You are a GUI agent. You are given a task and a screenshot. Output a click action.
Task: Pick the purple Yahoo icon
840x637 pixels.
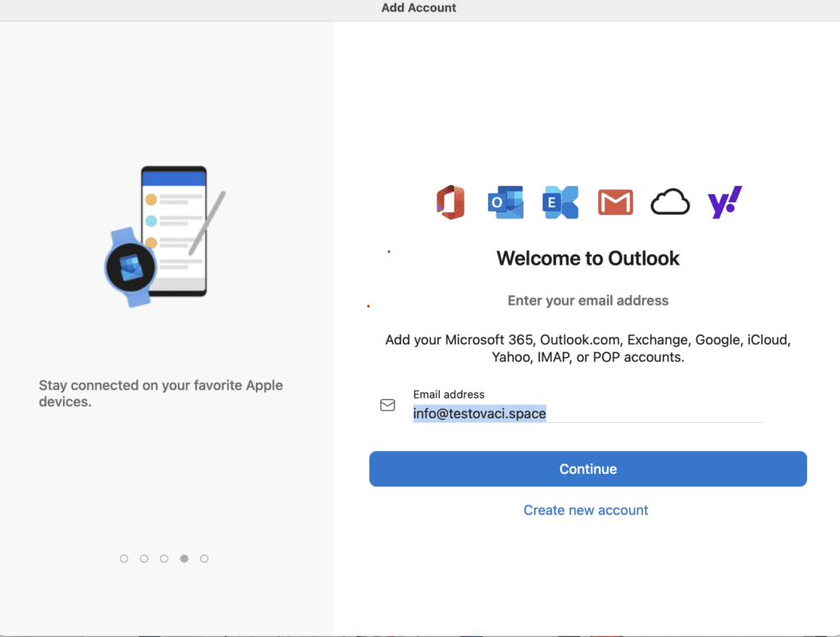click(724, 202)
